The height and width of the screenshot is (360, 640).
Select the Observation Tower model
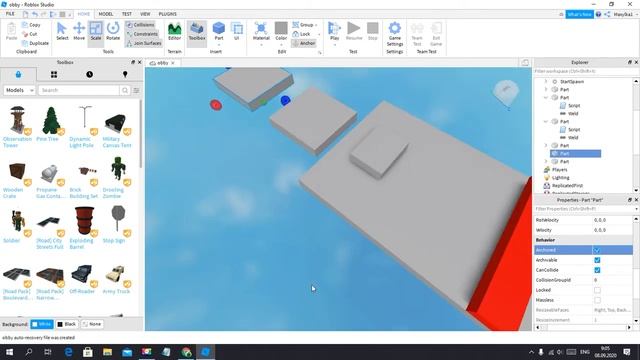[17, 127]
